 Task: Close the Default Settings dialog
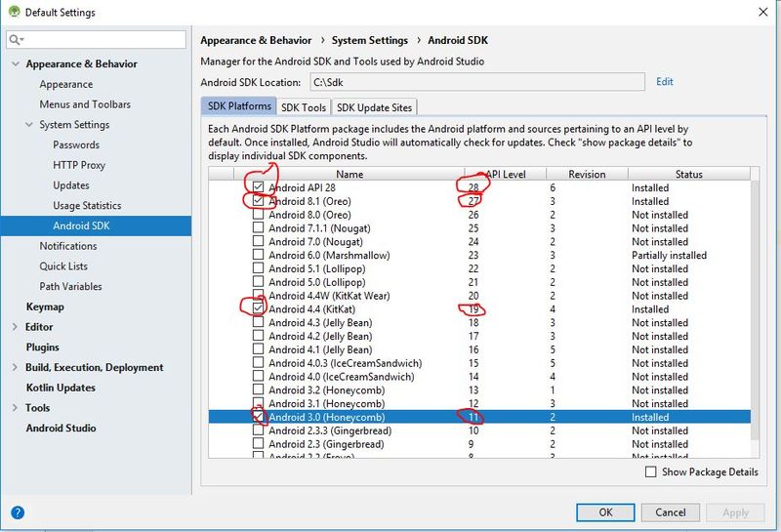pos(763,12)
